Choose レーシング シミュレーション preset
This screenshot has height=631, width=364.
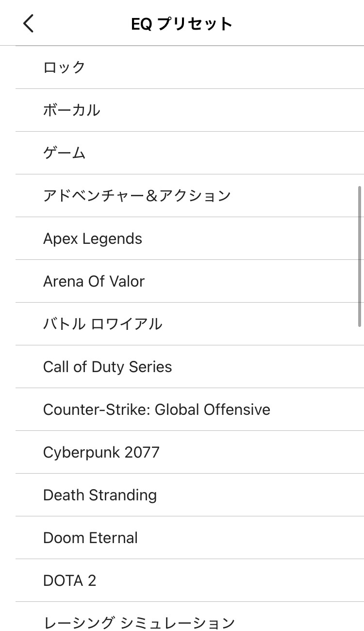(x=139, y=622)
